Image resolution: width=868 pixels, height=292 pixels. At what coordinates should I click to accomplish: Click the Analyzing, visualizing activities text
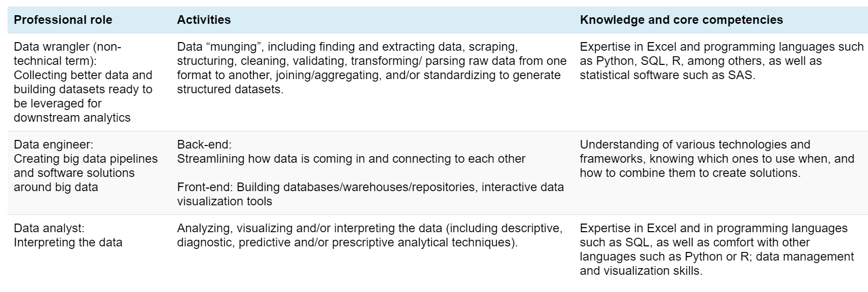369,235
